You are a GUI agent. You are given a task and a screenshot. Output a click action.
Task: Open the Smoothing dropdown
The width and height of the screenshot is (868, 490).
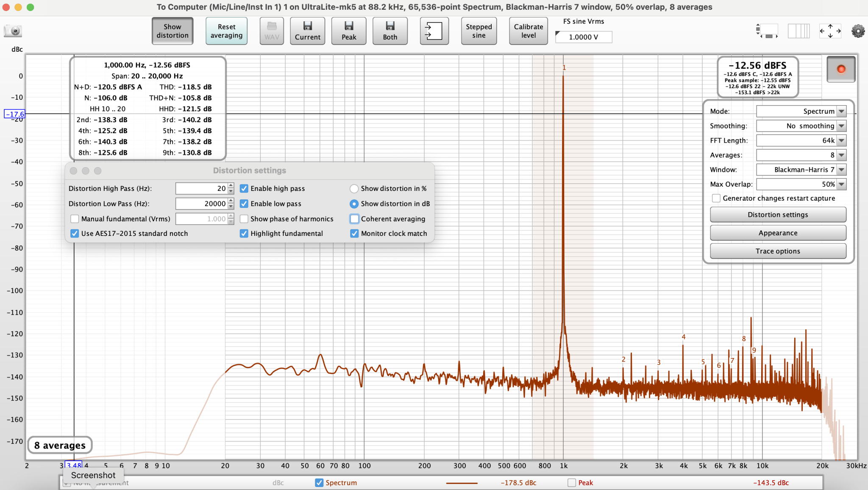click(x=801, y=126)
